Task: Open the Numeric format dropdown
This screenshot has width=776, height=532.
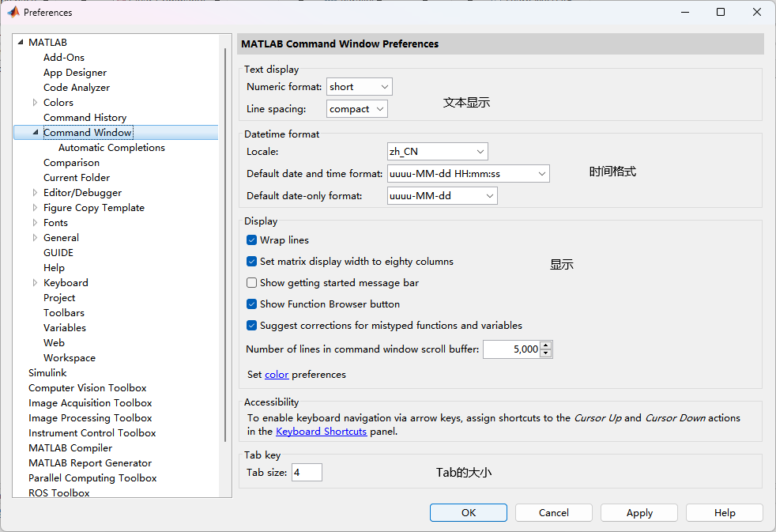Action: pos(360,87)
